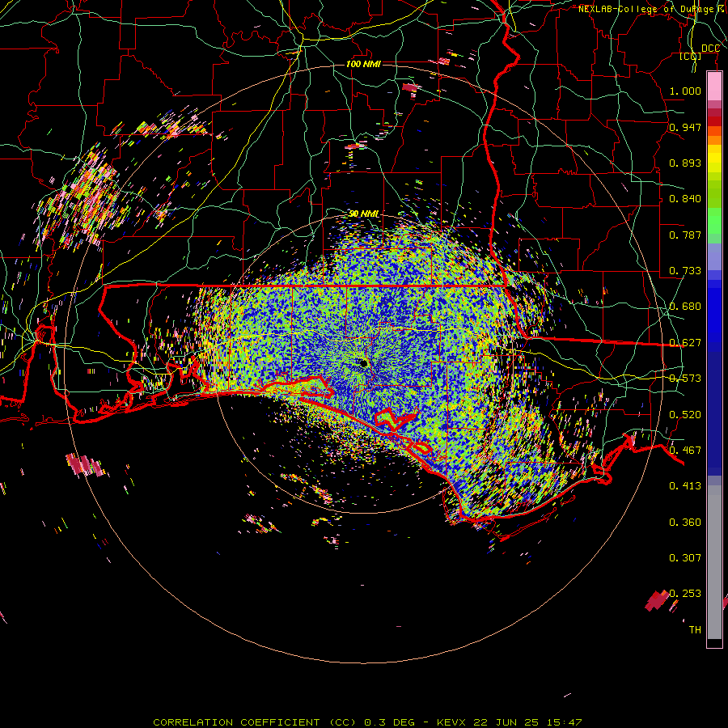This screenshot has height=728, width=728.
Task: Click the 0.947 legend value
Action: [685, 127]
